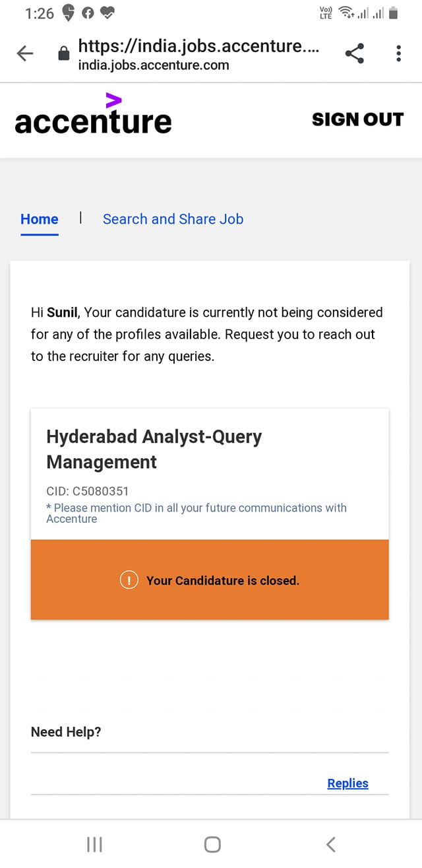Tap the Android back navigation icon
Viewport: 422px width, 868px height.
click(x=331, y=844)
